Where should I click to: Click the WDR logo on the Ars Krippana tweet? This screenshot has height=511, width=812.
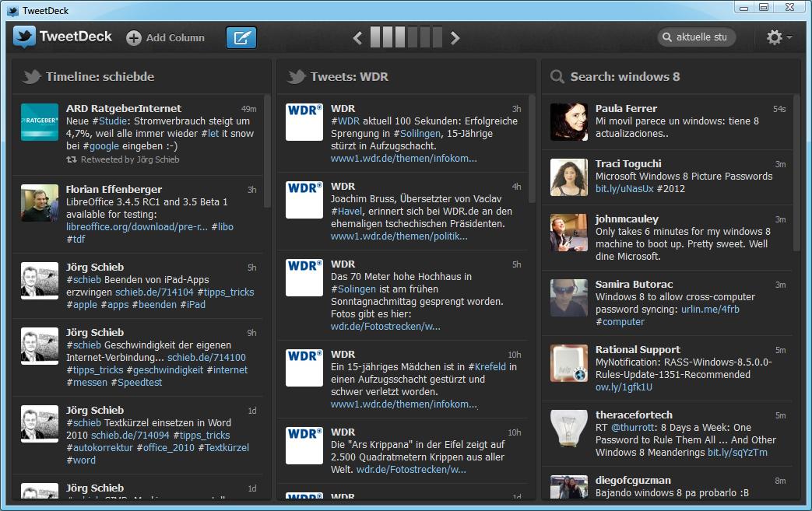click(304, 446)
